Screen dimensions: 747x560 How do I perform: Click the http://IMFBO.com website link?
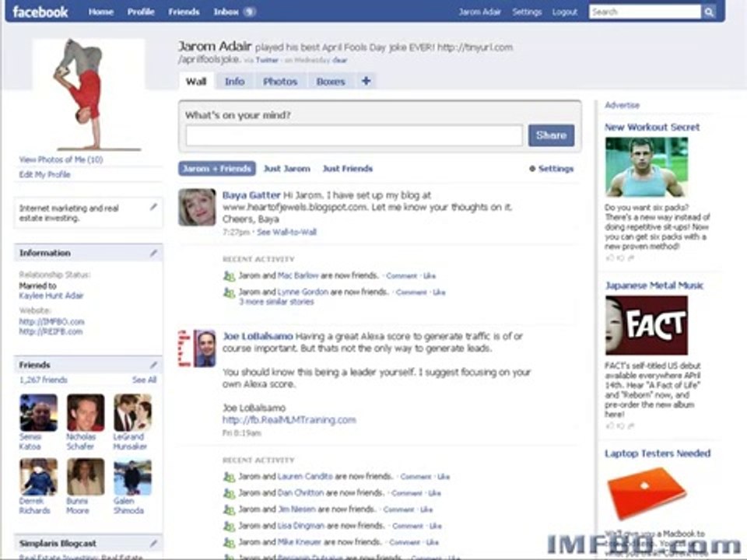click(51, 321)
